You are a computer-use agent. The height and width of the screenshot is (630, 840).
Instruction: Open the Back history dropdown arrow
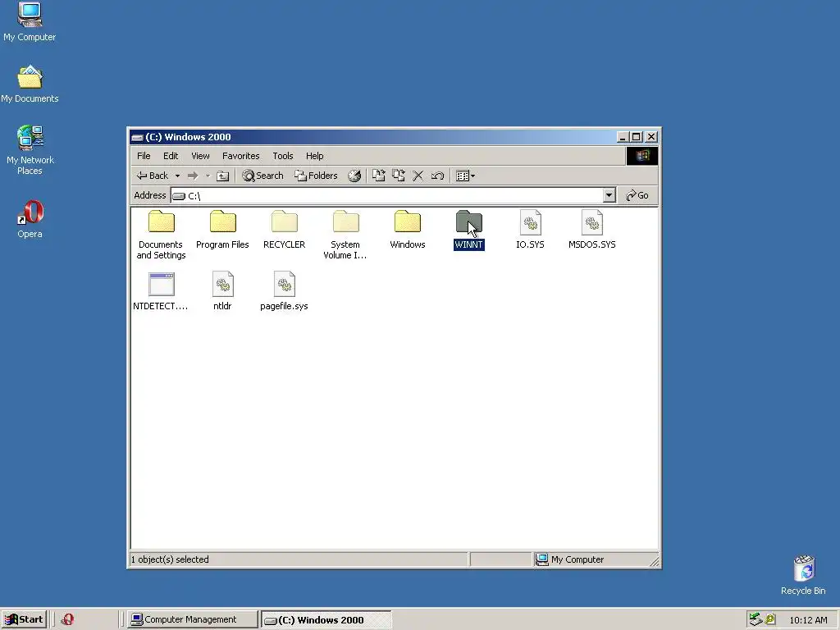177,176
